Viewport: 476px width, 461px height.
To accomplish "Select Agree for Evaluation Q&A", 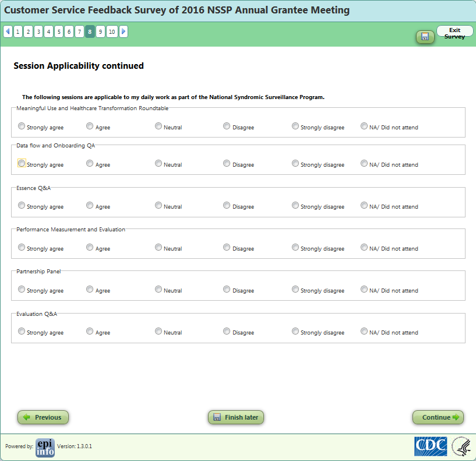I will click(90, 330).
